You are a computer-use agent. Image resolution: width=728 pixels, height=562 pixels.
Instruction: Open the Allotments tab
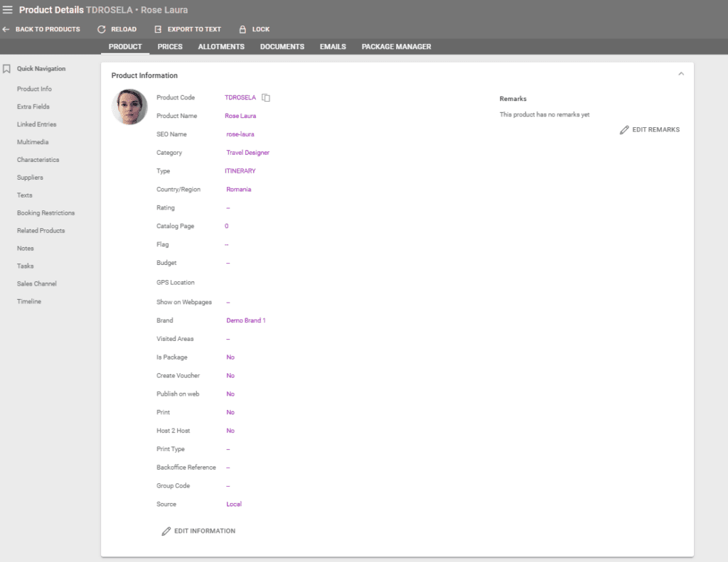221,47
